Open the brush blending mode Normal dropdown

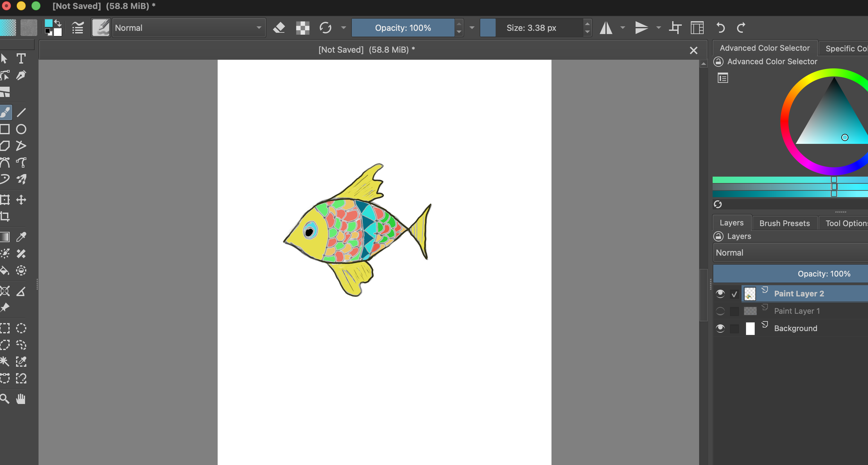pyautogui.click(x=189, y=28)
